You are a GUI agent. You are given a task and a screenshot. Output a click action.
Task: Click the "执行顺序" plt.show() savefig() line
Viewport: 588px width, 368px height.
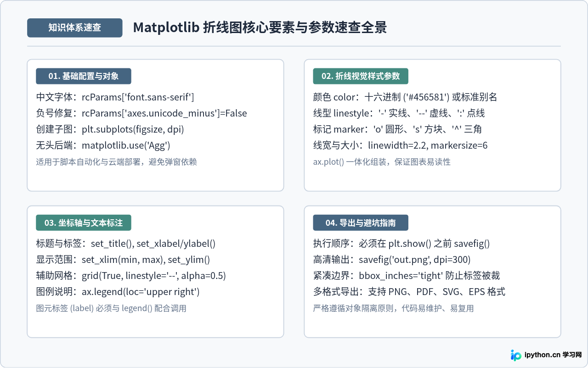402,244
